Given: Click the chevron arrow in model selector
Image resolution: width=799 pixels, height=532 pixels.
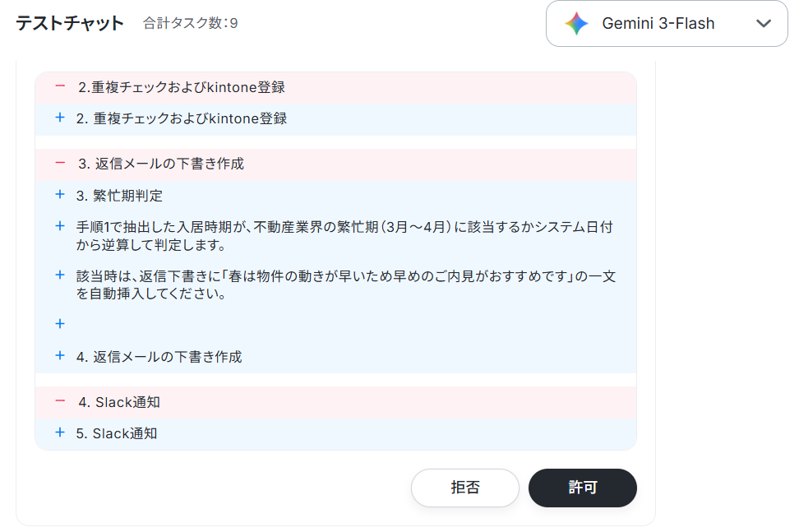Looking at the screenshot, I should pyautogui.click(x=764, y=24).
